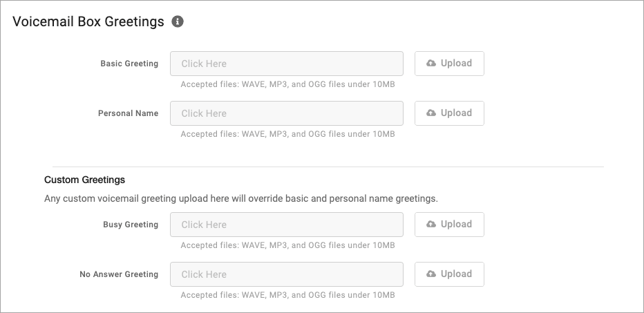The height and width of the screenshot is (313, 644).
Task: Click the No Answer Greeting file input field
Action: tap(287, 274)
